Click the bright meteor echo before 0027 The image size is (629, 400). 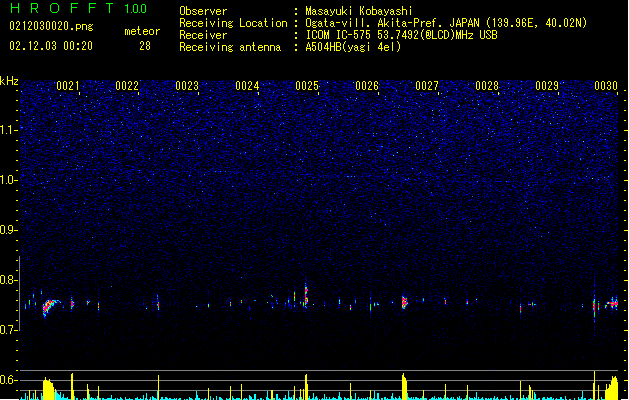pos(404,302)
